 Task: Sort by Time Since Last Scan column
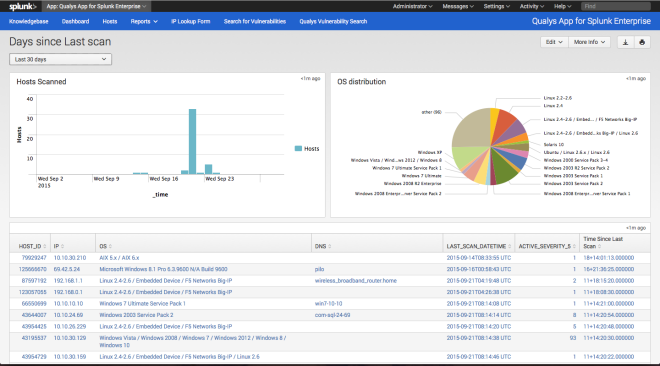pyautogui.click(x=603, y=243)
